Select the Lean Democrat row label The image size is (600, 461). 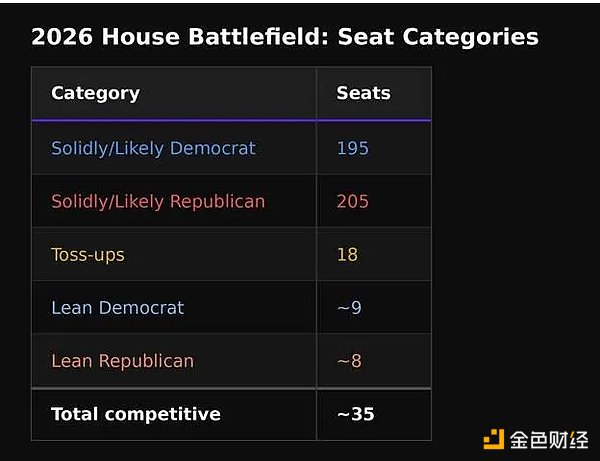[117, 308]
